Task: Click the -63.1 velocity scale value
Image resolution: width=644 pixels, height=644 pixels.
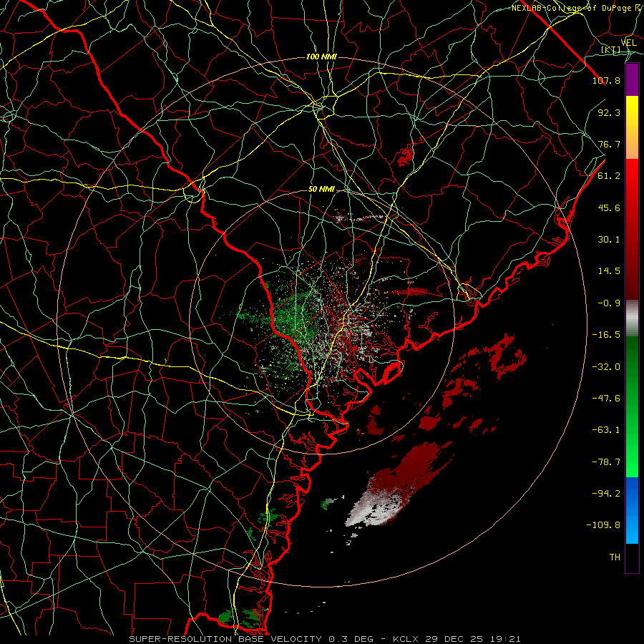Action: pos(606,430)
